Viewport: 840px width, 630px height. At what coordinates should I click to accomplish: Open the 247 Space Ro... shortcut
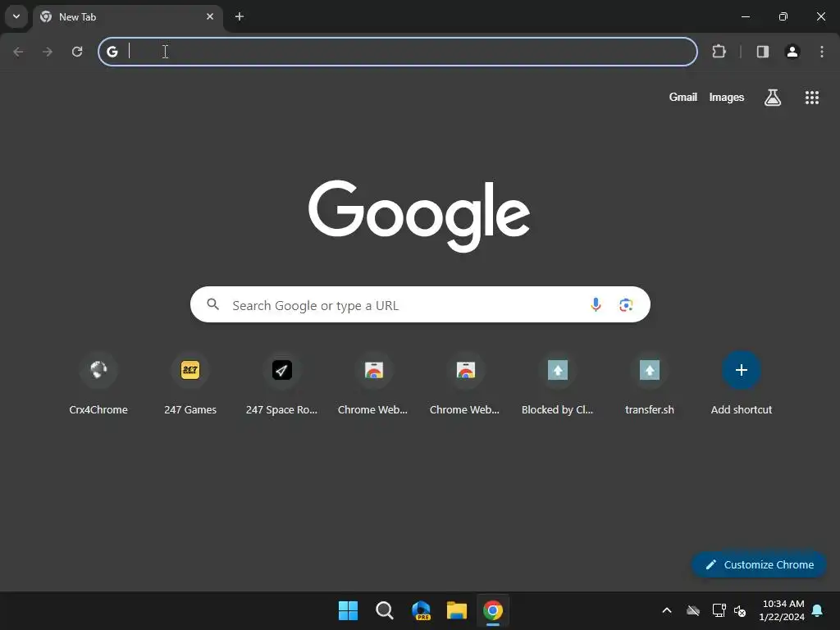(x=282, y=384)
